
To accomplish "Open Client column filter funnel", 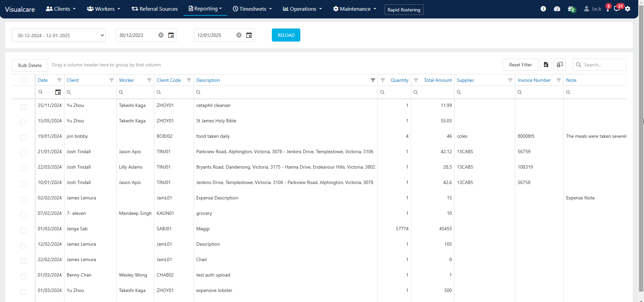I will click(111, 80).
